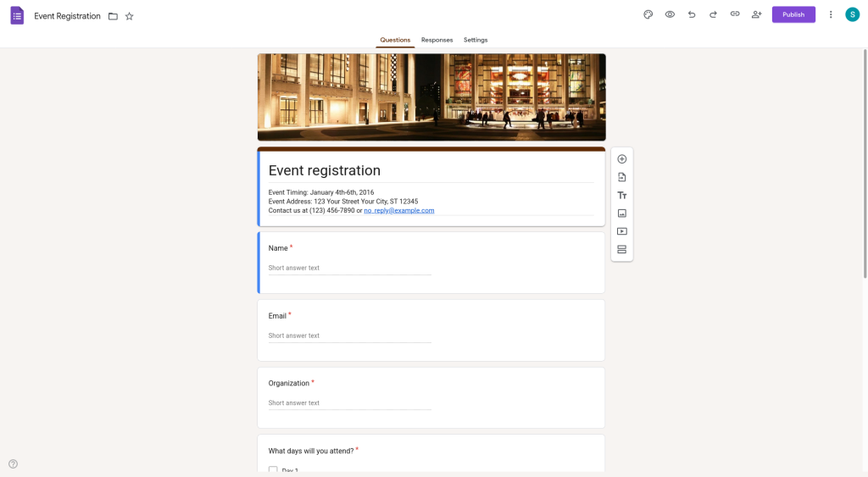Click the no_reply@example.com link
Screen dimensions: 868x477
pyautogui.click(x=398, y=210)
